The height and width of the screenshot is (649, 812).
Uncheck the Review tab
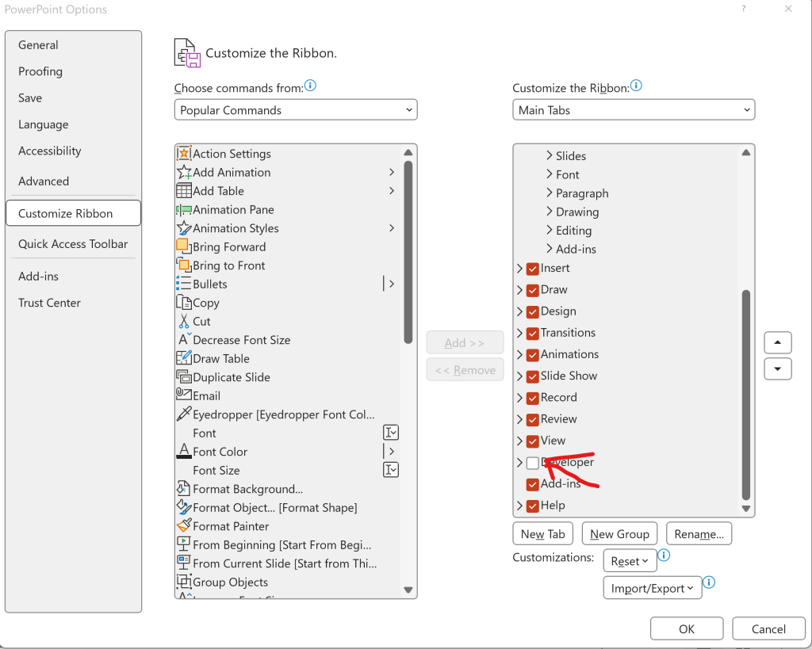click(x=532, y=419)
